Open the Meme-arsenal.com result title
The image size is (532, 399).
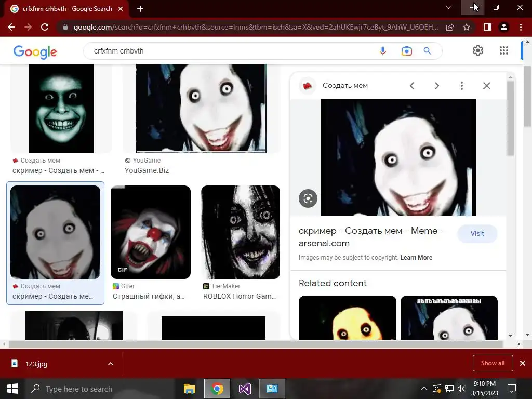(x=370, y=237)
